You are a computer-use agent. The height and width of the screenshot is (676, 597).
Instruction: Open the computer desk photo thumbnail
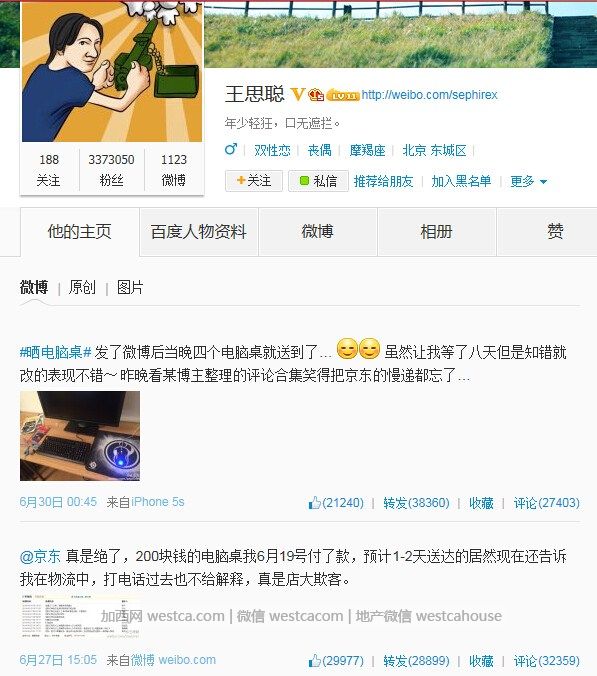click(x=80, y=436)
